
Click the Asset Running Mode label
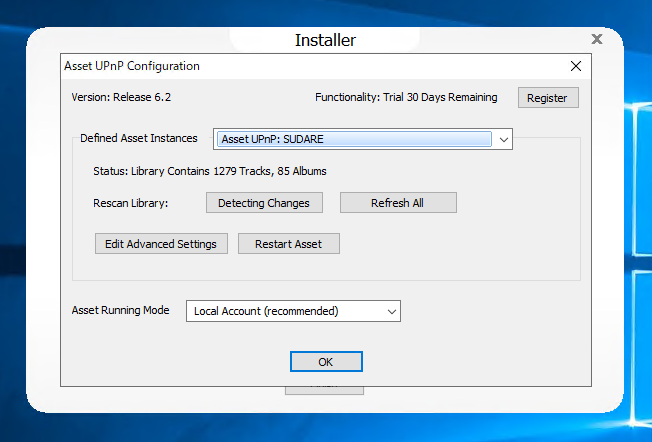pos(121,311)
